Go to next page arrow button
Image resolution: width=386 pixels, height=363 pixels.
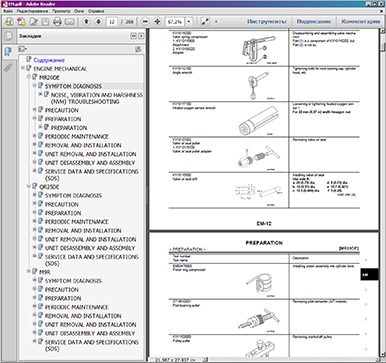[x=98, y=22]
